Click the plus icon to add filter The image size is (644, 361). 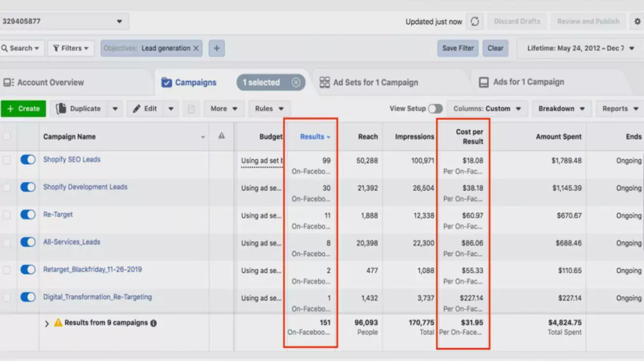tap(217, 48)
